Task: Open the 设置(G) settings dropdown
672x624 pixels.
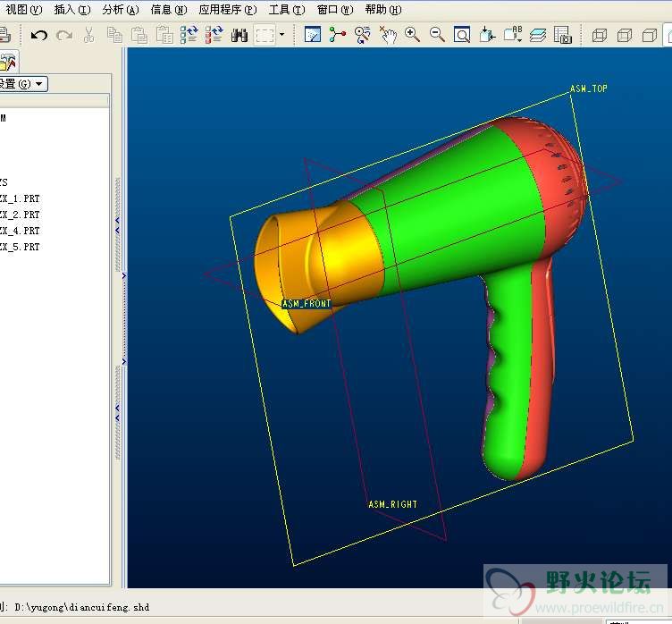Action: 22,84
